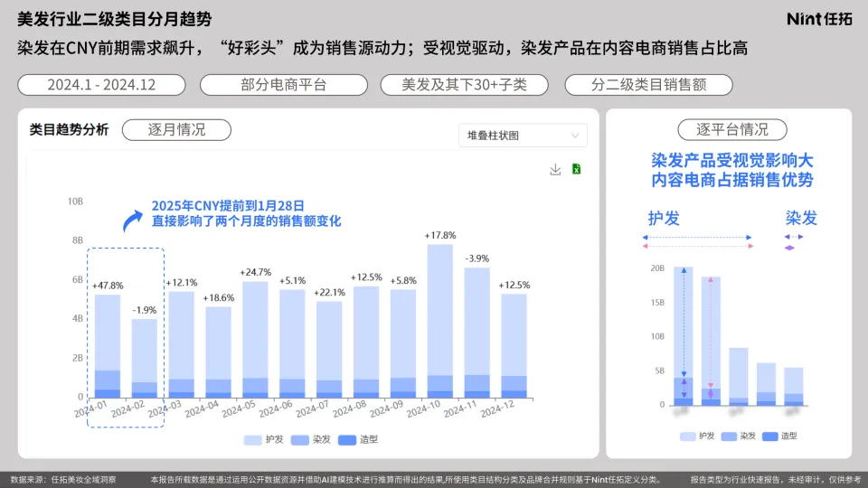Click the Nint任拓 logo
868x488 pixels.
click(819, 19)
